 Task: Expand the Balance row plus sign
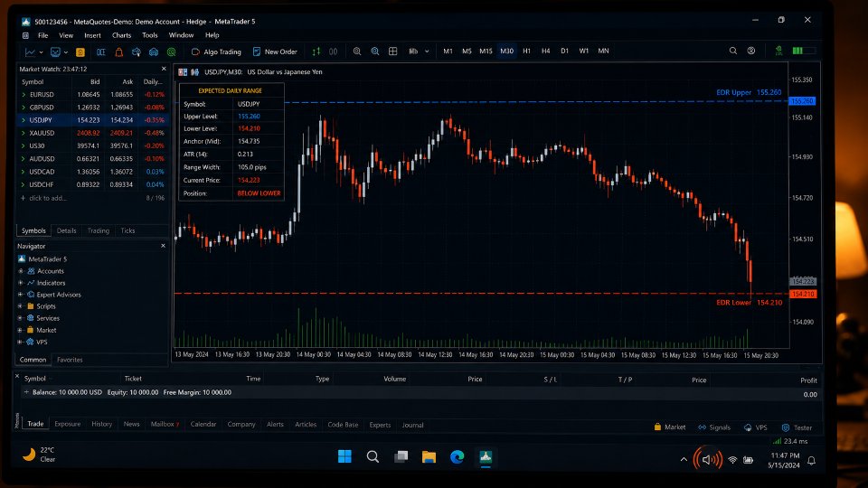click(26, 392)
